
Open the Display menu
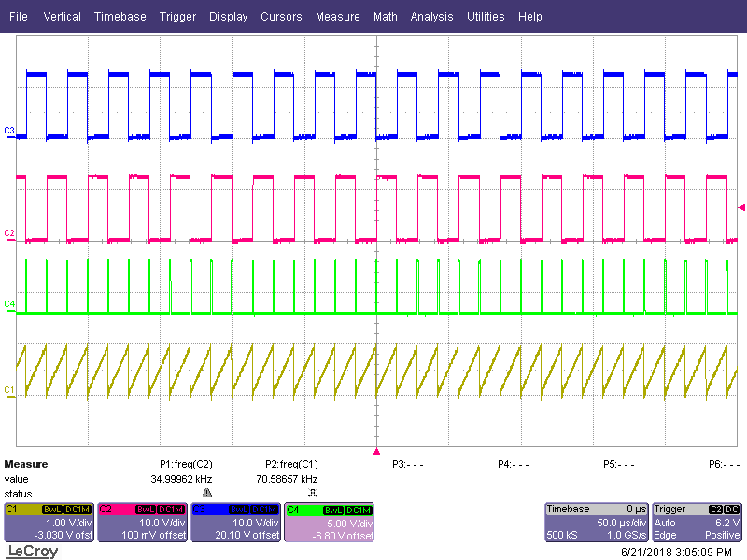(228, 17)
